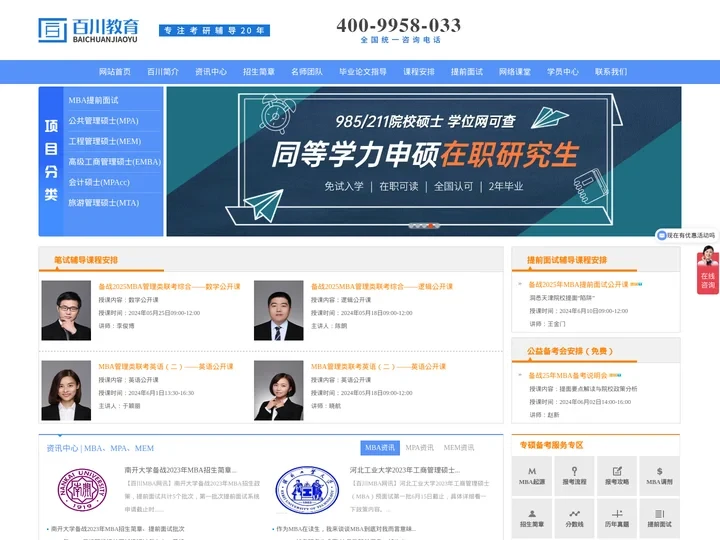Open 提前面试 in the navigation bar

tap(467, 72)
